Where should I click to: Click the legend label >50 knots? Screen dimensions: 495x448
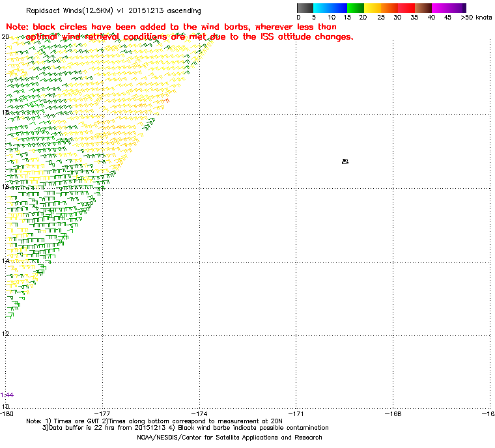tap(476, 18)
